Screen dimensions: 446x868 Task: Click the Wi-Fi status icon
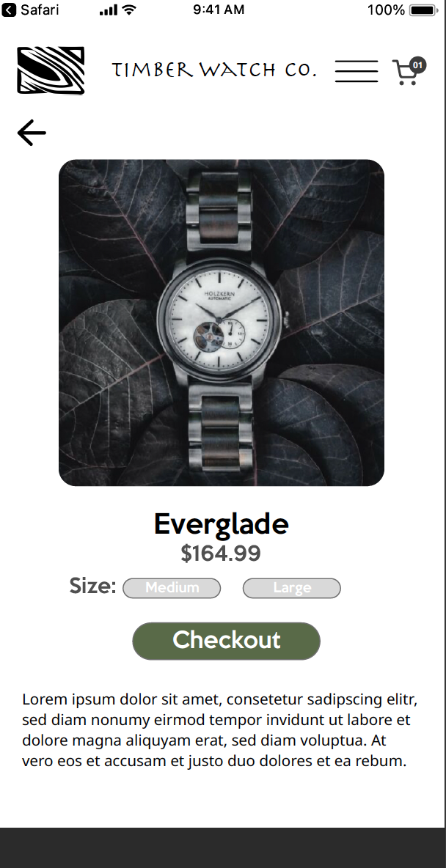129,10
